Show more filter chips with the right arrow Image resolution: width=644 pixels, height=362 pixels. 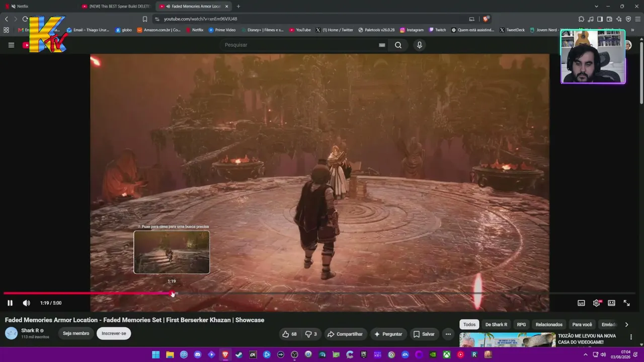(626, 325)
